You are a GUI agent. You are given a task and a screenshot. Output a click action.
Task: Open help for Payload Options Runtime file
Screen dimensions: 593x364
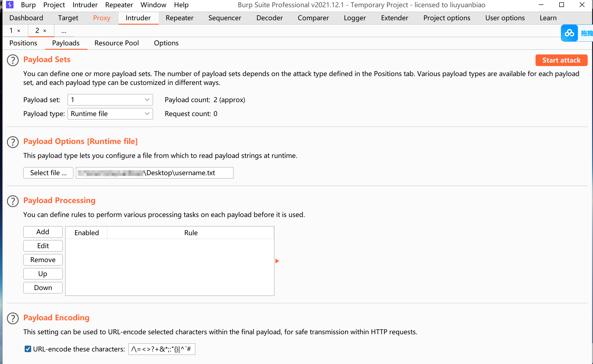click(13, 142)
